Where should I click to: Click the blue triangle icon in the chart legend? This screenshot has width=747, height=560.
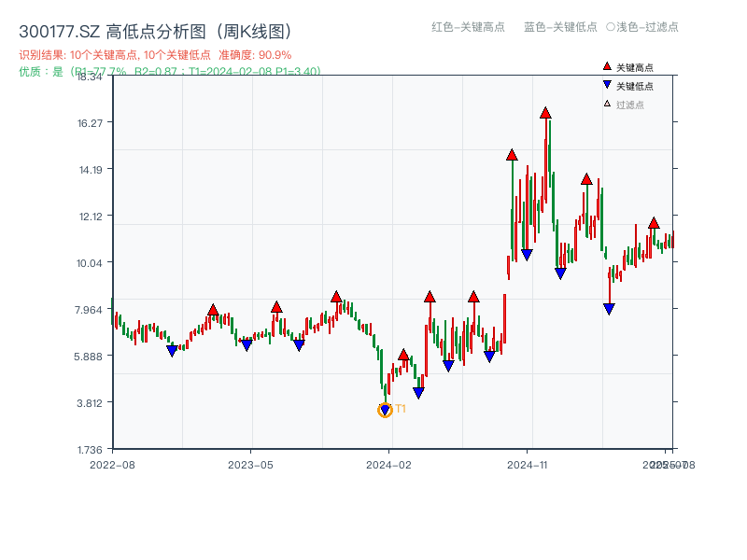point(607,85)
